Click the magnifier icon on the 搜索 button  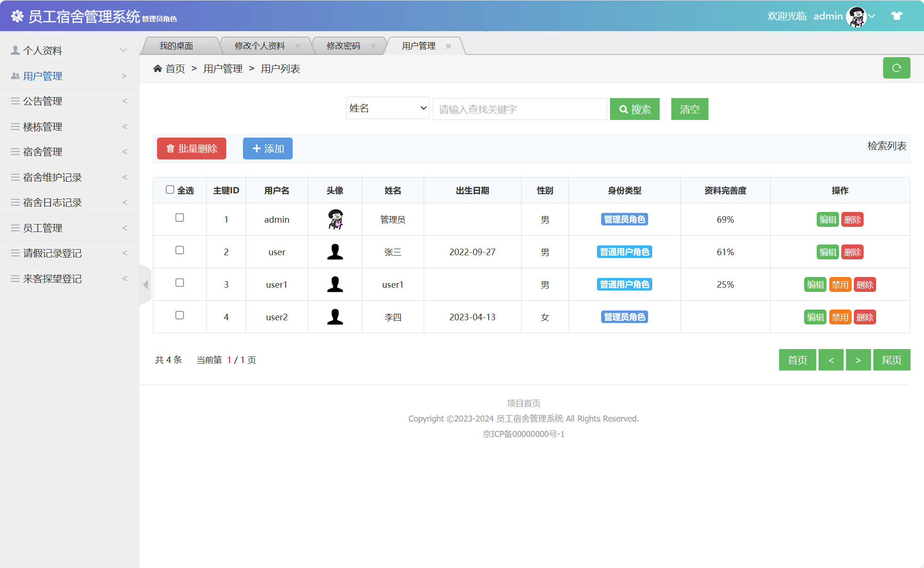pyautogui.click(x=623, y=109)
